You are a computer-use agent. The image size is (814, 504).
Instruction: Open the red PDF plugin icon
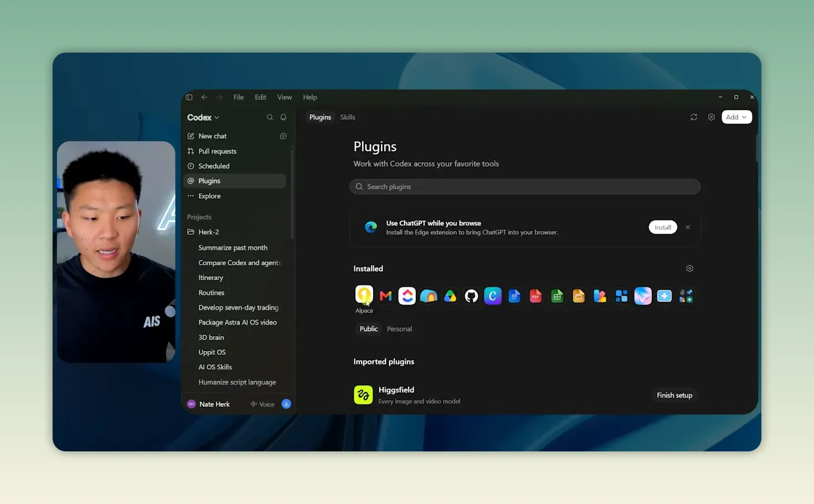[535, 296]
